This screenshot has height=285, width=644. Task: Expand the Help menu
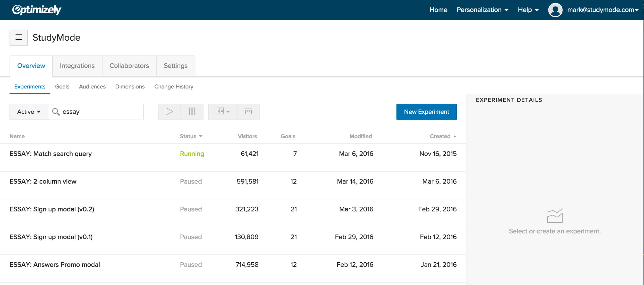pos(528,10)
